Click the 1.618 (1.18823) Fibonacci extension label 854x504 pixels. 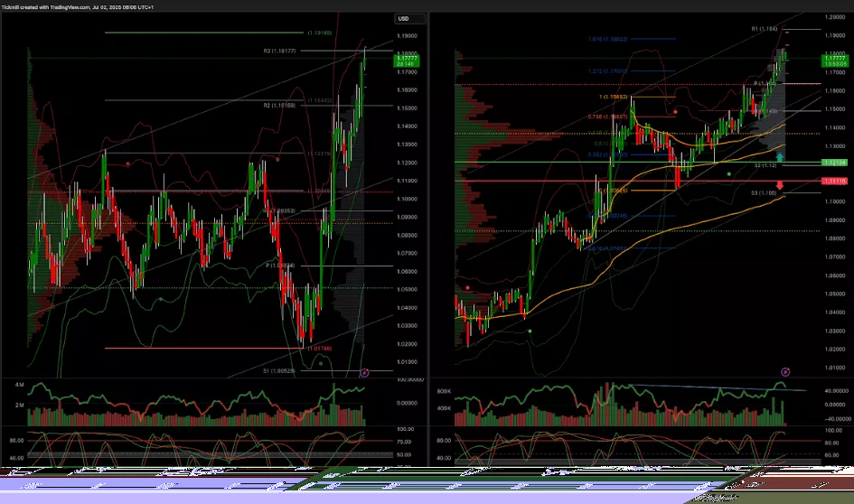coord(633,39)
